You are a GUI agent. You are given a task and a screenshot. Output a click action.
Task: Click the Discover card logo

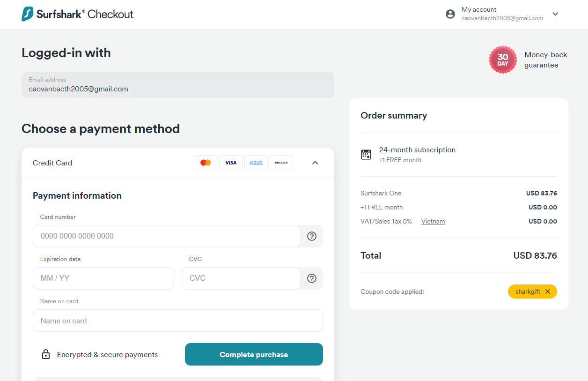(x=281, y=163)
